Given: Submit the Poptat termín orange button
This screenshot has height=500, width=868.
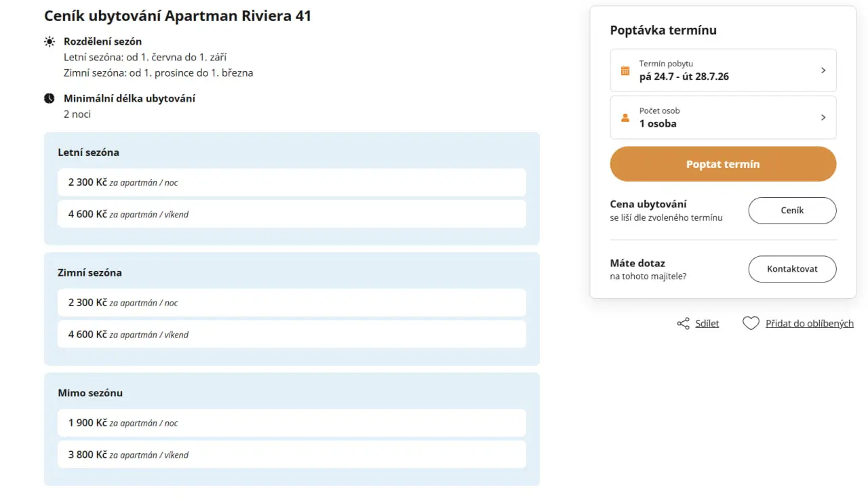Looking at the screenshot, I should [x=723, y=164].
